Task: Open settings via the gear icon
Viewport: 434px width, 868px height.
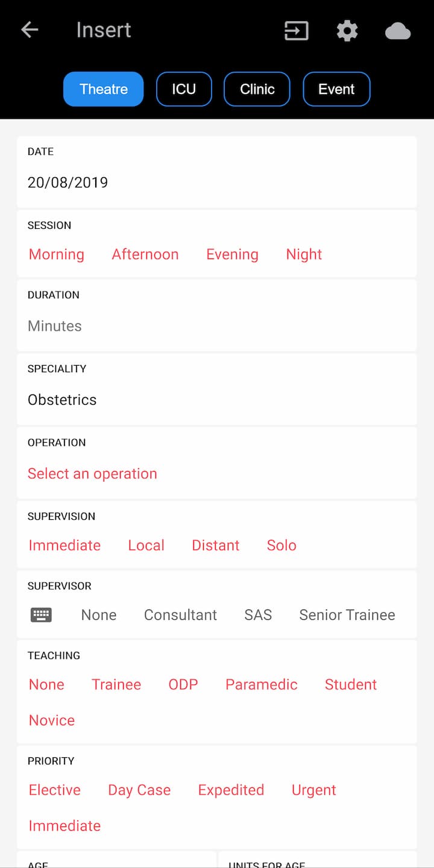Action: click(347, 31)
